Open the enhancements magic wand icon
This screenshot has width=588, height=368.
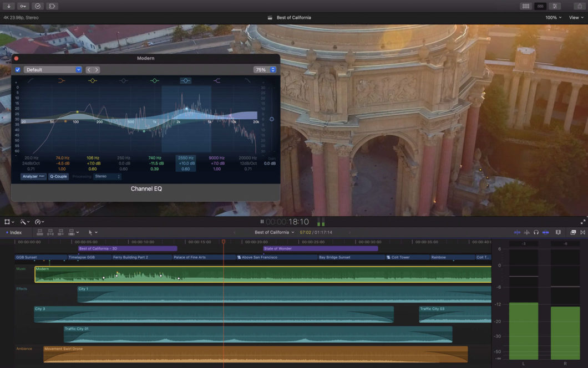24,222
